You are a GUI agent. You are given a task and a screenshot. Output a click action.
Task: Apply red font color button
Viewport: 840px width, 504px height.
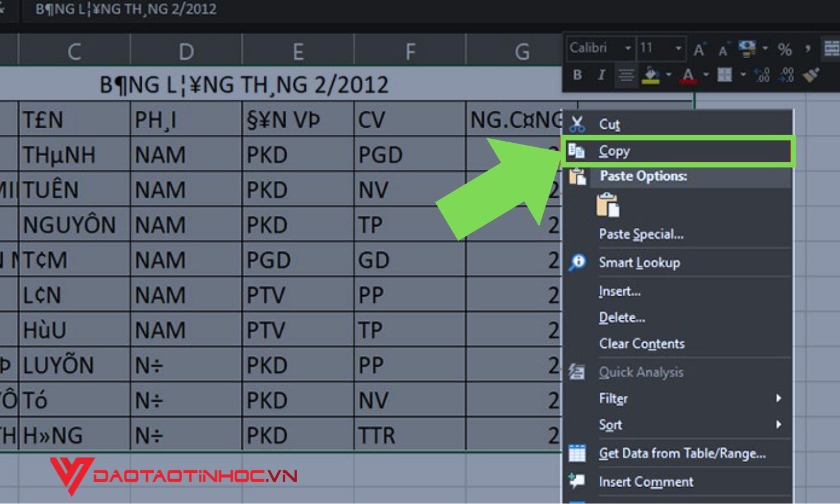tap(688, 75)
